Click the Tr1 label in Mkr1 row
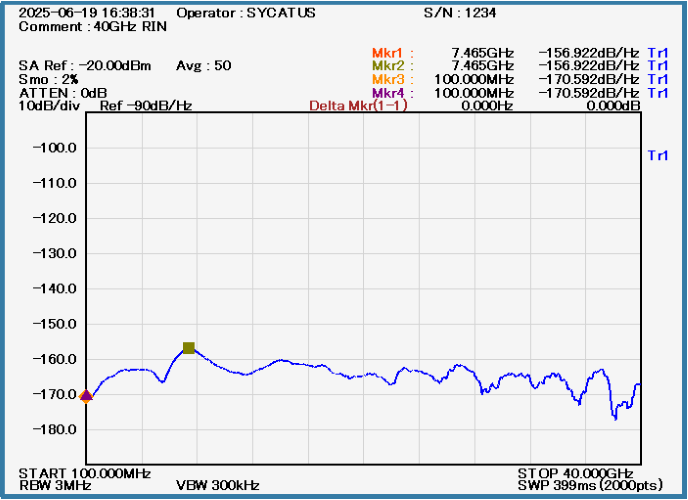Image resolution: width=688 pixels, height=500 pixels. [x=658, y=53]
